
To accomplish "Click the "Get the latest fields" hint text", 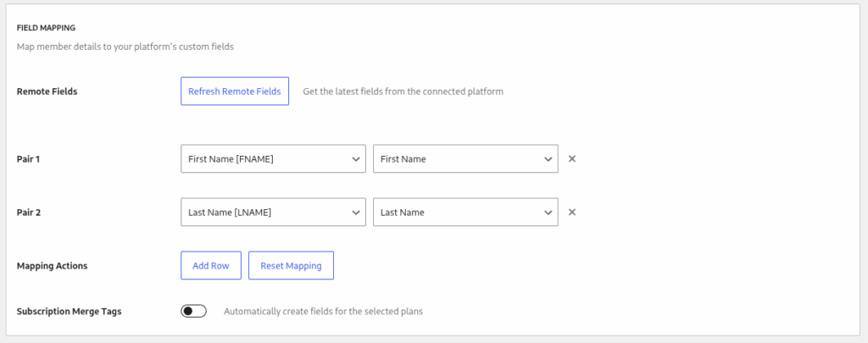I will tap(403, 91).
